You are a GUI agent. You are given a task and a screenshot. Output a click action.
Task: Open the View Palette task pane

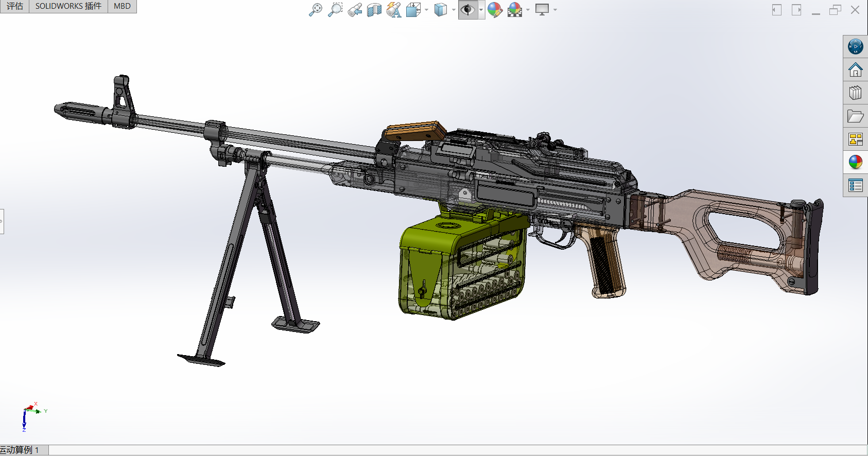pyautogui.click(x=856, y=139)
